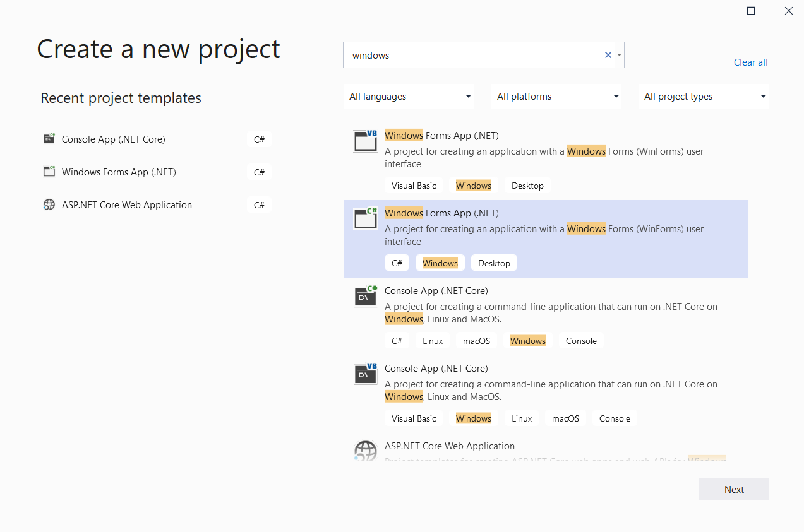Click the C# Console App template icon
The image size is (804, 532).
pyautogui.click(x=365, y=296)
